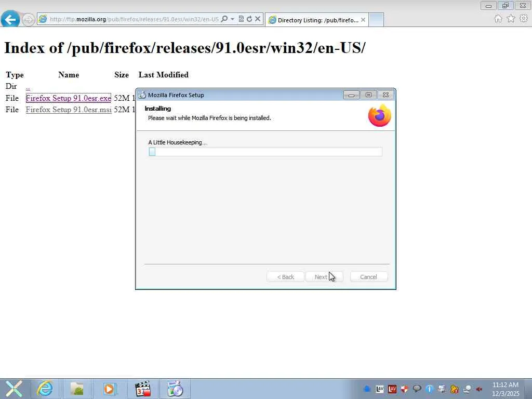This screenshot has height=399, width=532.
Task: Open a new blank tab in Internet Explorer
Action: 376,20
